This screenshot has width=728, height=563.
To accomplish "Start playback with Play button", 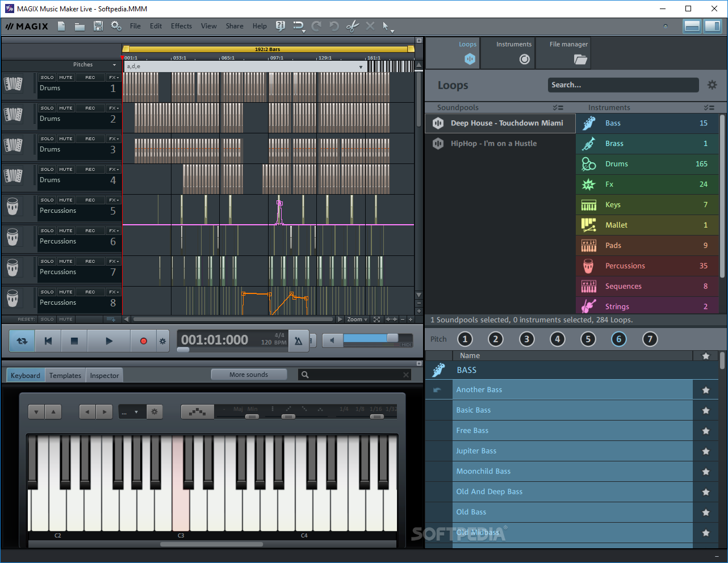I will pyautogui.click(x=109, y=341).
